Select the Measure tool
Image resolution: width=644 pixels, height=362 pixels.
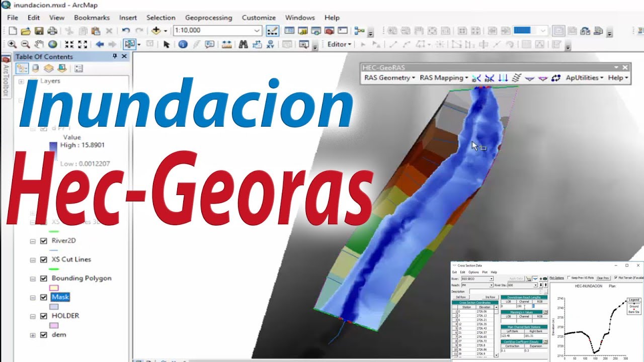(226, 44)
